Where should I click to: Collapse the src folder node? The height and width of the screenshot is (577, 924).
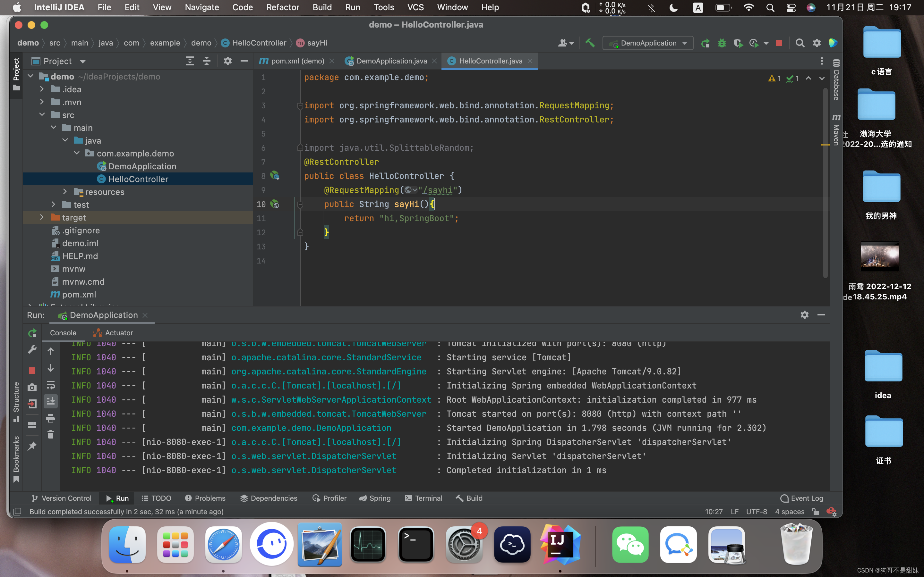42,115
